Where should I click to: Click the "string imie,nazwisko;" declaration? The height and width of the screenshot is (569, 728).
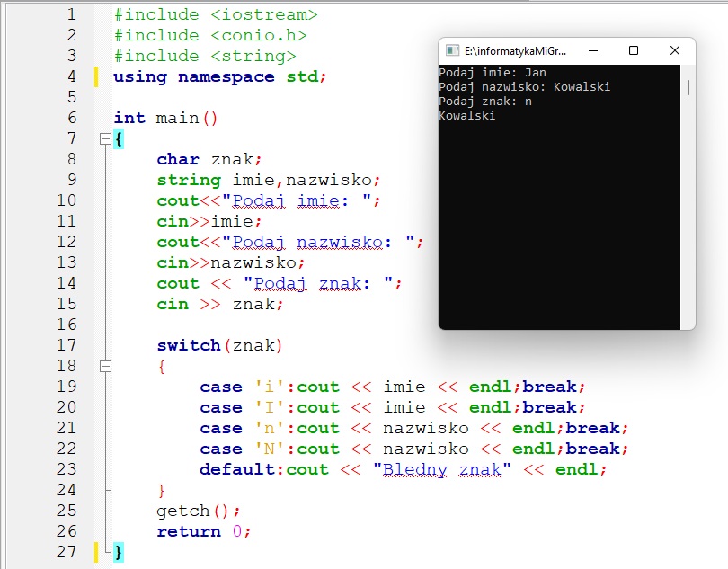269,180
